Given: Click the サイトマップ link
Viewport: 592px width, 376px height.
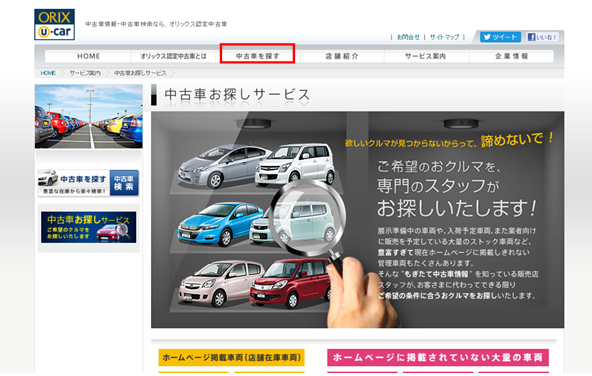Looking at the screenshot, I should [444, 37].
